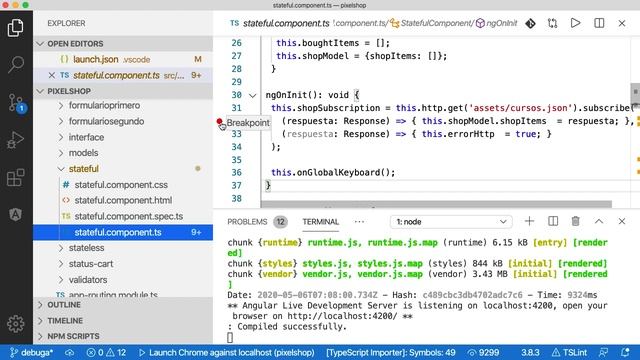The height and width of the screenshot is (360, 640).
Task: Click the TSLint status warning
Action: pos(569,352)
